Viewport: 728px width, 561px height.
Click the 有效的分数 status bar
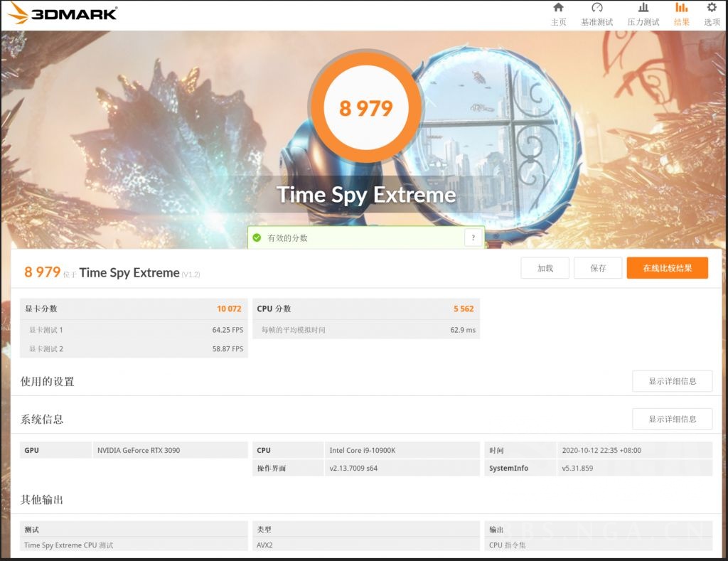click(366, 237)
